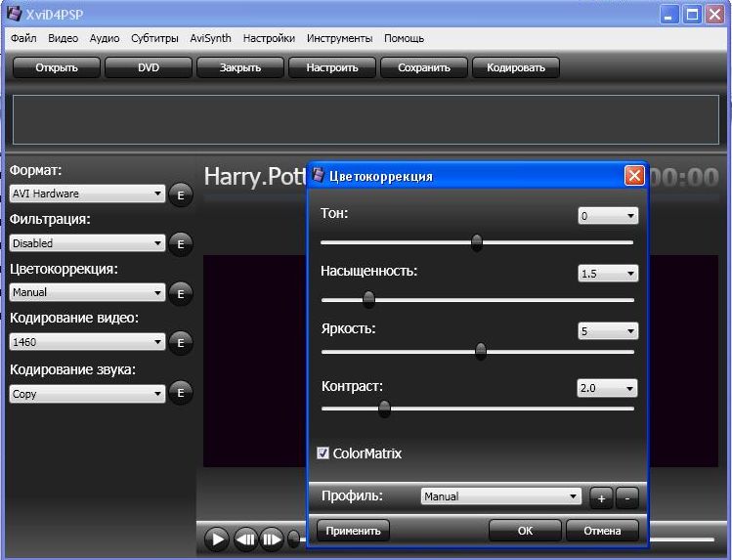The width and height of the screenshot is (732, 560).
Task: Click the E button next to Формат
Action: [x=181, y=195]
